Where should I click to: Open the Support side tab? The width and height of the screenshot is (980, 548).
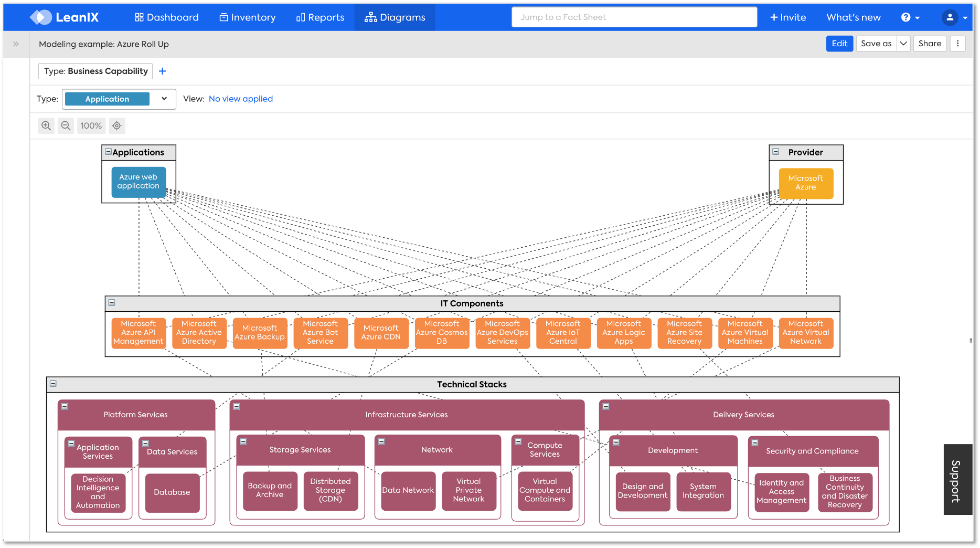[x=957, y=480]
